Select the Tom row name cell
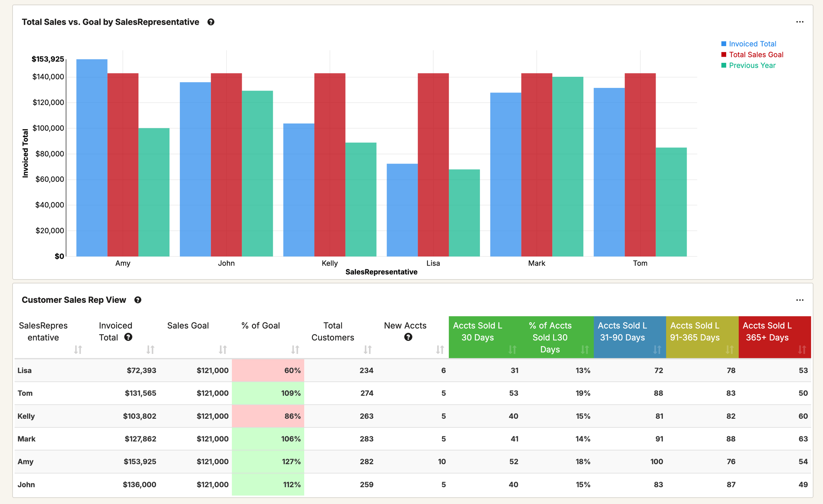 pyautogui.click(x=25, y=393)
